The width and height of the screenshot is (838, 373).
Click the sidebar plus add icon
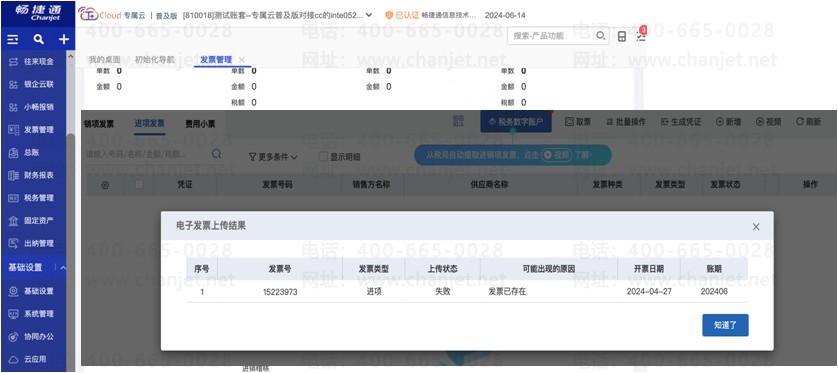(x=64, y=39)
